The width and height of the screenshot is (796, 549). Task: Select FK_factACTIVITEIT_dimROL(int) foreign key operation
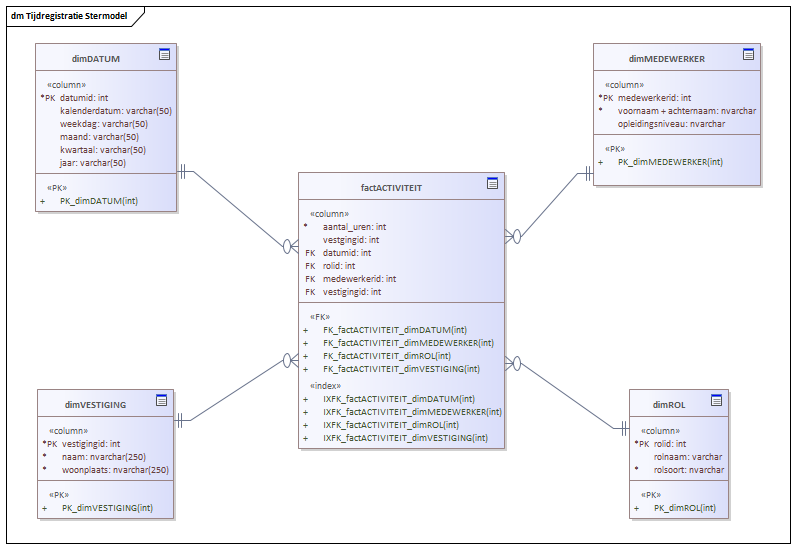pos(386,355)
